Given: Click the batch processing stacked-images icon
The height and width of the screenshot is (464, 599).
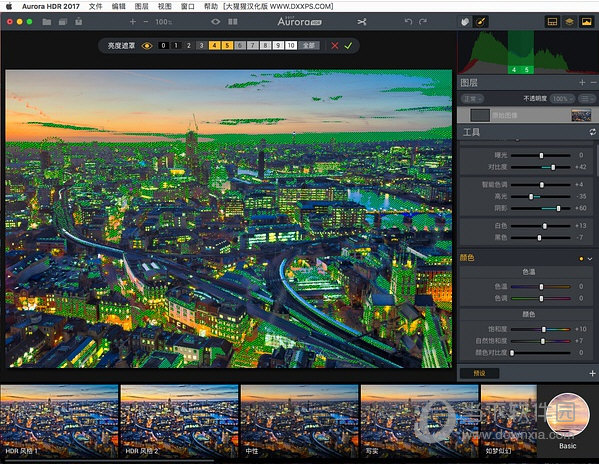Looking at the screenshot, I should pos(63,22).
